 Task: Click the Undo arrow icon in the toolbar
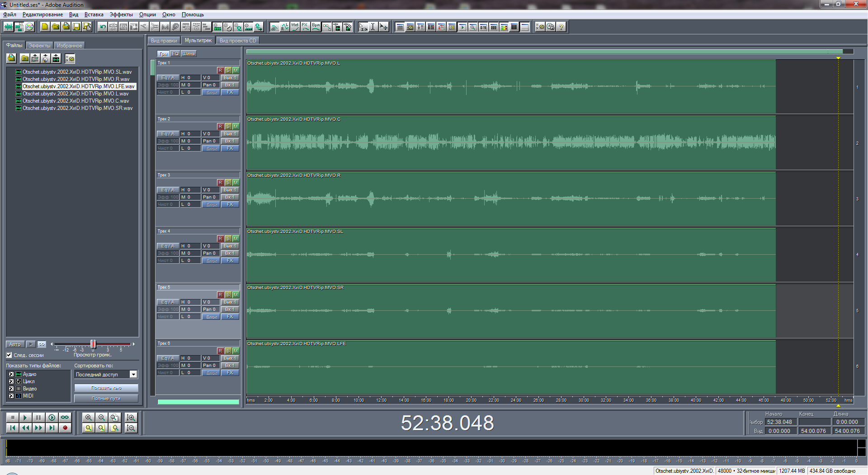pos(103,27)
